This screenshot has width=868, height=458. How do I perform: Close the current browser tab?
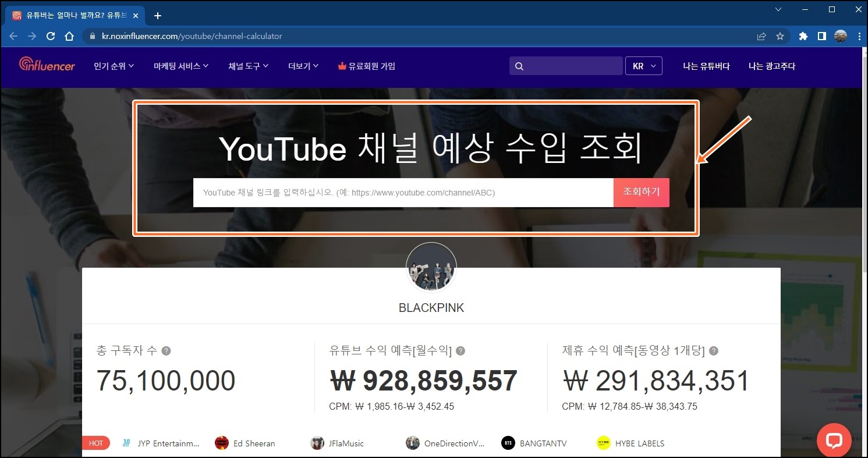coord(136,16)
